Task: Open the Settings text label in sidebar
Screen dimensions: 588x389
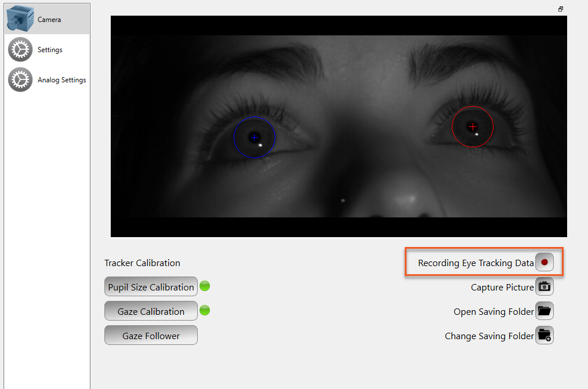Action: [x=50, y=50]
